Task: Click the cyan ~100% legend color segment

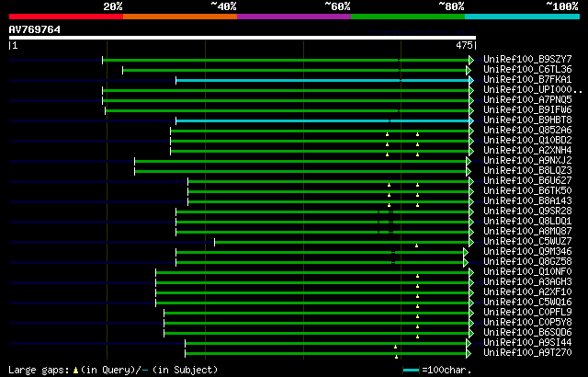Action: pos(523,17)
